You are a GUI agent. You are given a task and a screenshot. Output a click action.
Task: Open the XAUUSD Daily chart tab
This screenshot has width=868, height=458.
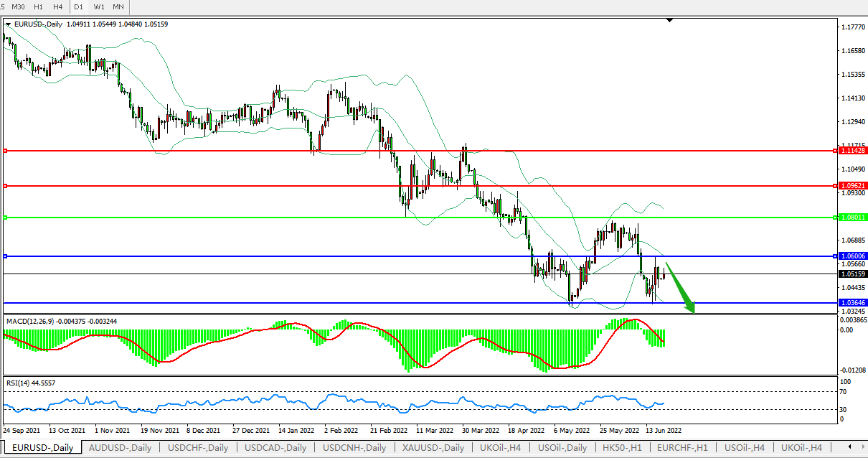433,448
